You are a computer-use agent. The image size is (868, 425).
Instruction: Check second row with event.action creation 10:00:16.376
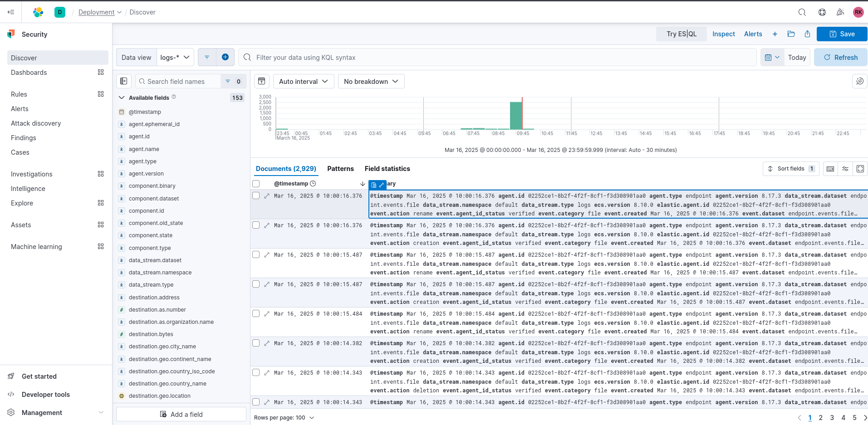pyautogui.click(x=256, y=225)
